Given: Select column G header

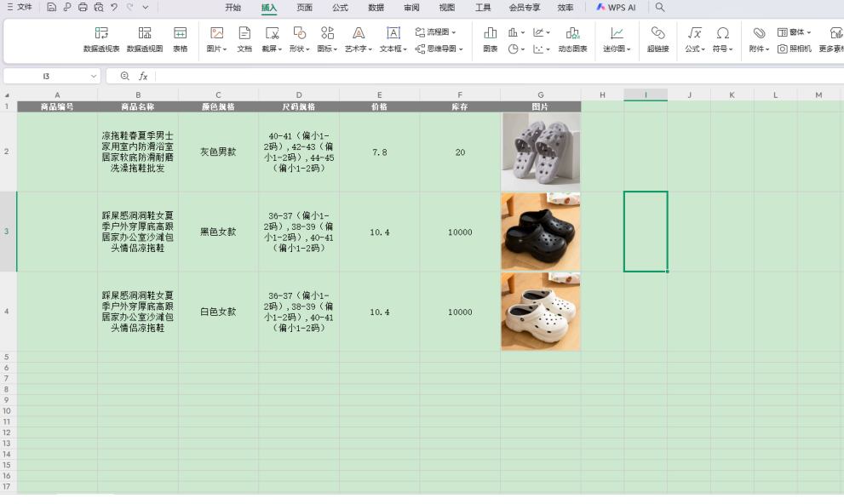Looking at the screenshot, I should pos(541,94).
